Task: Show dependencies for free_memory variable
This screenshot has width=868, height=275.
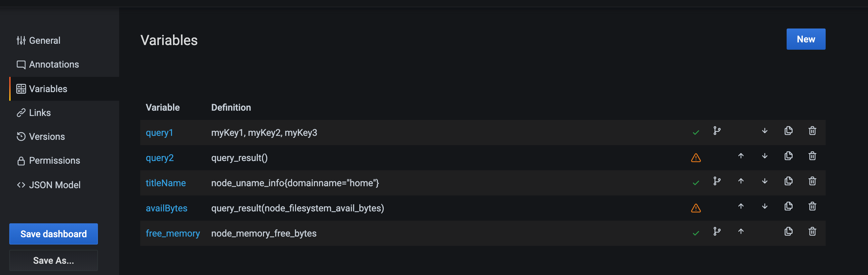Action: pos(717,232)
